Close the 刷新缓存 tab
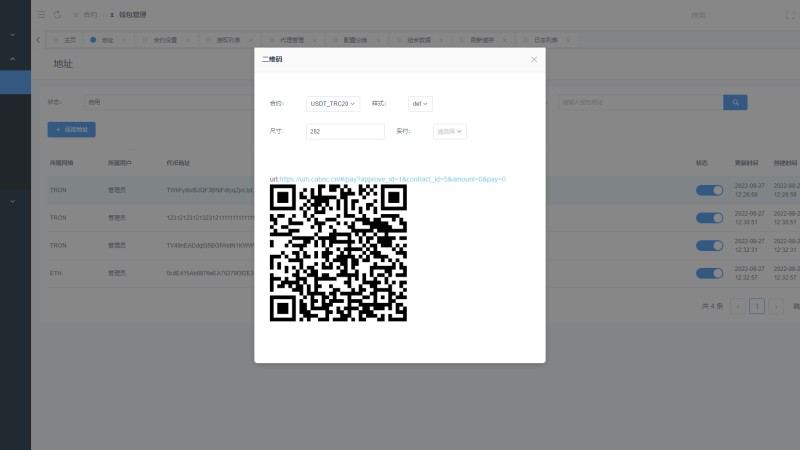 (x=505, y=40)
